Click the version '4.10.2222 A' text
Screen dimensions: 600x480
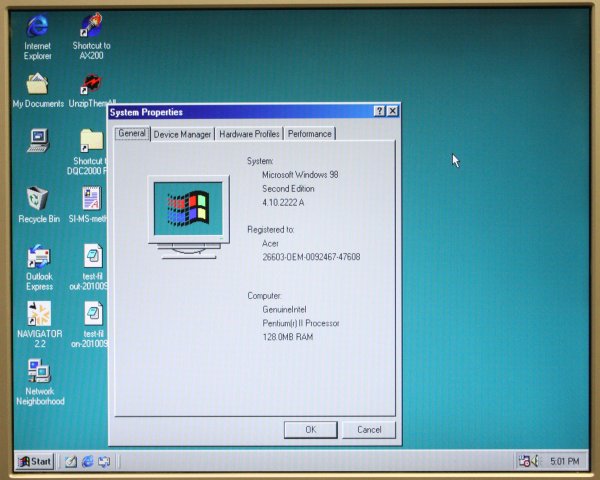tap(283, 202)
